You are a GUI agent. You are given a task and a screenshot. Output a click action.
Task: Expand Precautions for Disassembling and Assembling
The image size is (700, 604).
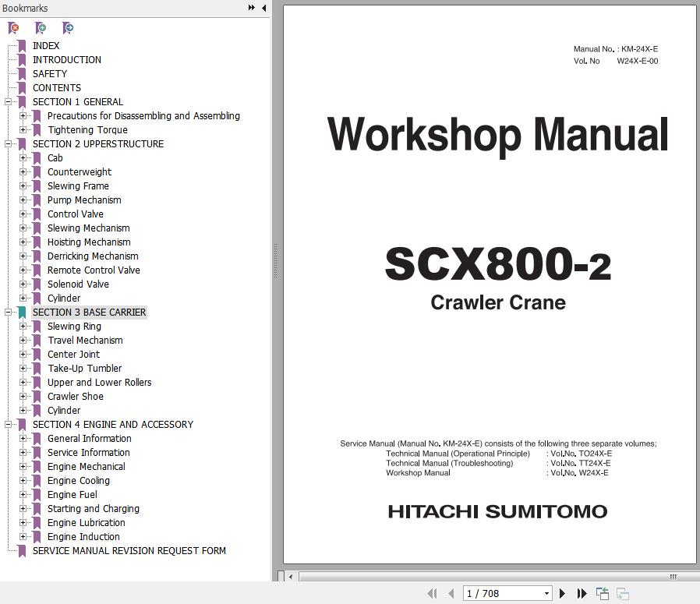click(23, 115)
